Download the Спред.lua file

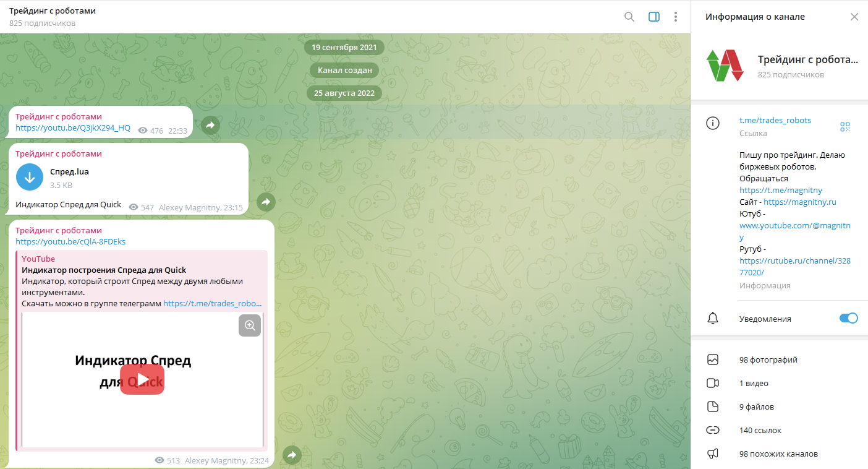point(30,178)
